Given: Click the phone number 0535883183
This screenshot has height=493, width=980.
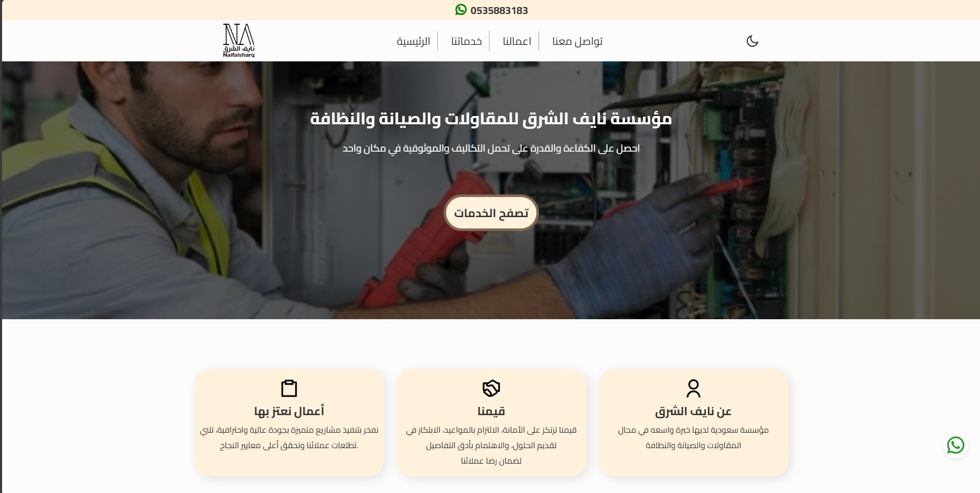Looking at the screenshot, I should click(x=499, y=10).
